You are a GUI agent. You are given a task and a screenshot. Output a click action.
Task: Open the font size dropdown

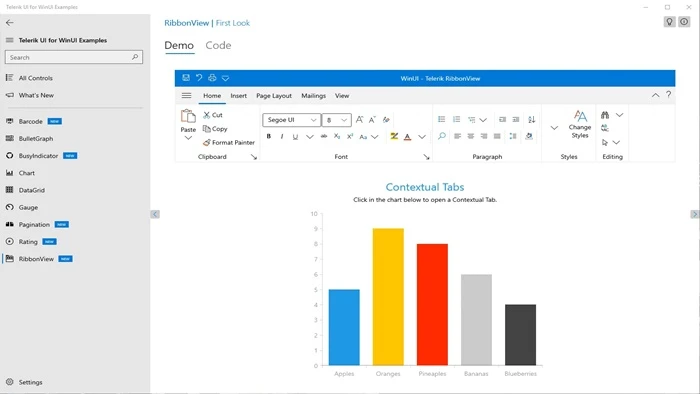pyautogui.click(x=337, y=120)
